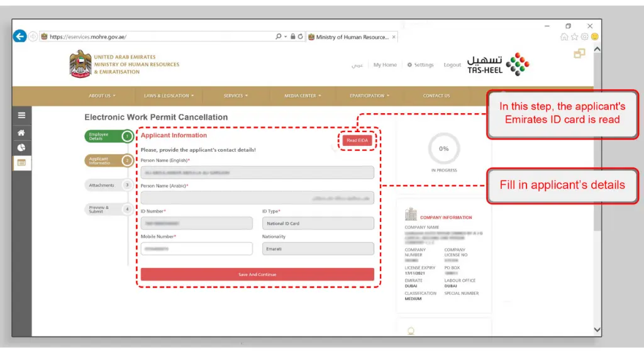Image resolution: width=644 pixels, height=351 pixels.
Task: Click the Person Name (English) field
Action: pyautogui.click(x=257, y=172)
